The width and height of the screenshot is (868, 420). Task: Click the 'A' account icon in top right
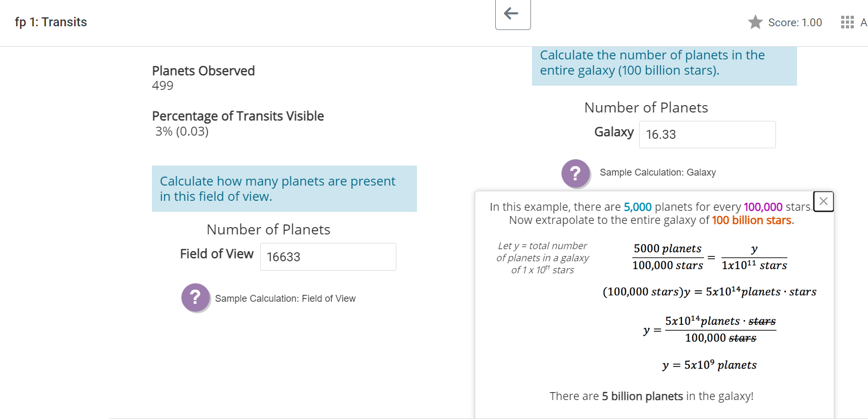(864, 22)
